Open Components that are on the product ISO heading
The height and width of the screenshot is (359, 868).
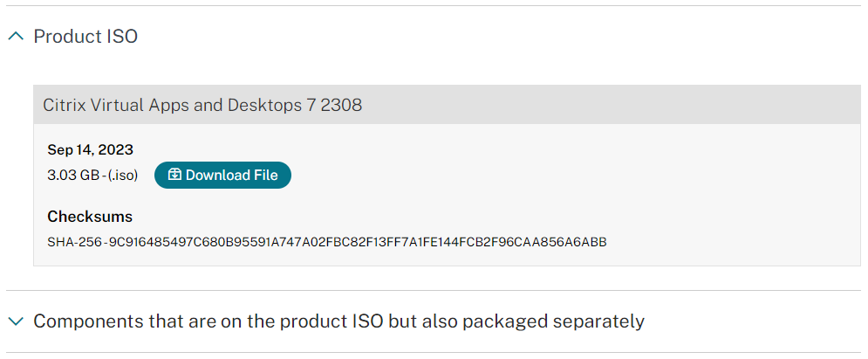[338, 321]
